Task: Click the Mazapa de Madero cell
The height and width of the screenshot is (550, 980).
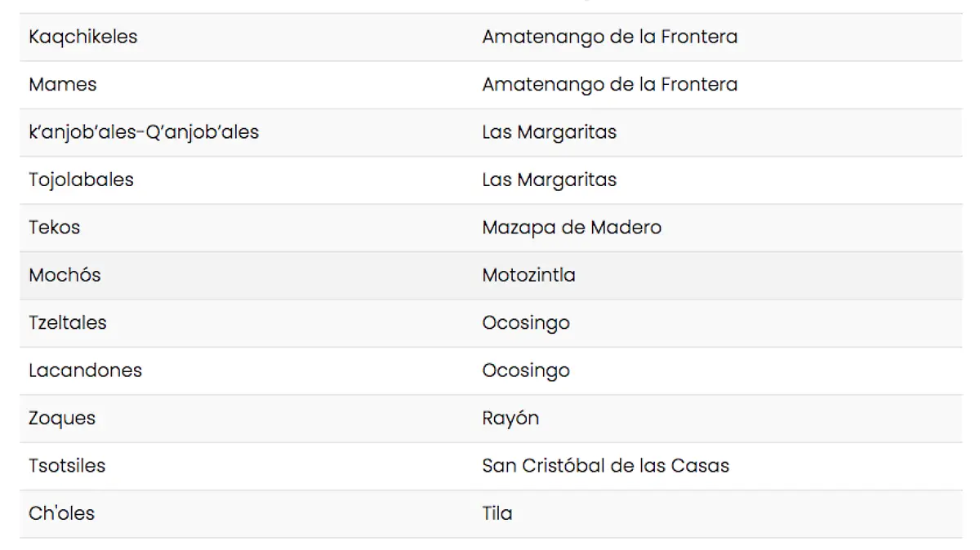Action: pyautogui.click(x=572, y=227)
